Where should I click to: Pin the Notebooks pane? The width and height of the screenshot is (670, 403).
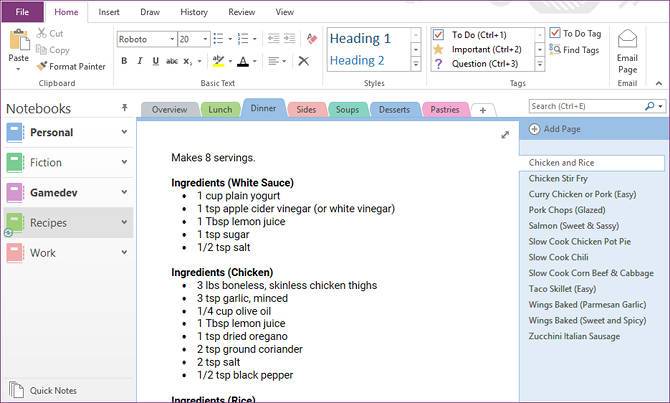coord(124,107)
